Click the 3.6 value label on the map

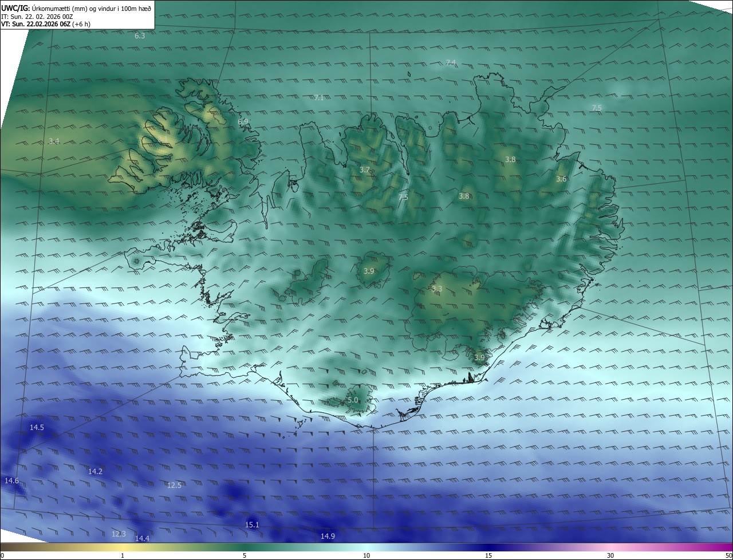[561, 179]
